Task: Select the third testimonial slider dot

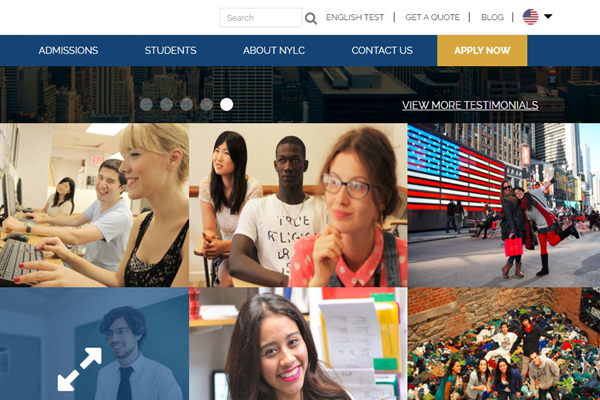Action: pyautogui.click(x=186, y=104)
